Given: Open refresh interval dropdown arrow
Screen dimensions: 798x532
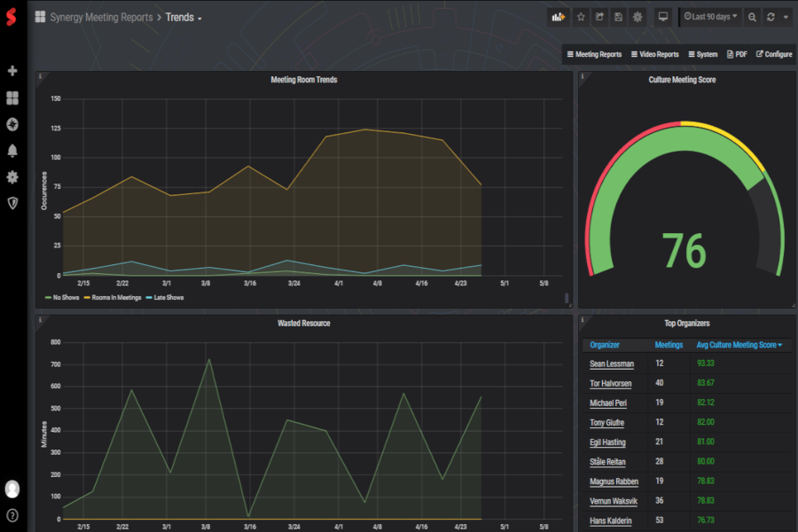Looking at the screenshot, I should point(786,17).
